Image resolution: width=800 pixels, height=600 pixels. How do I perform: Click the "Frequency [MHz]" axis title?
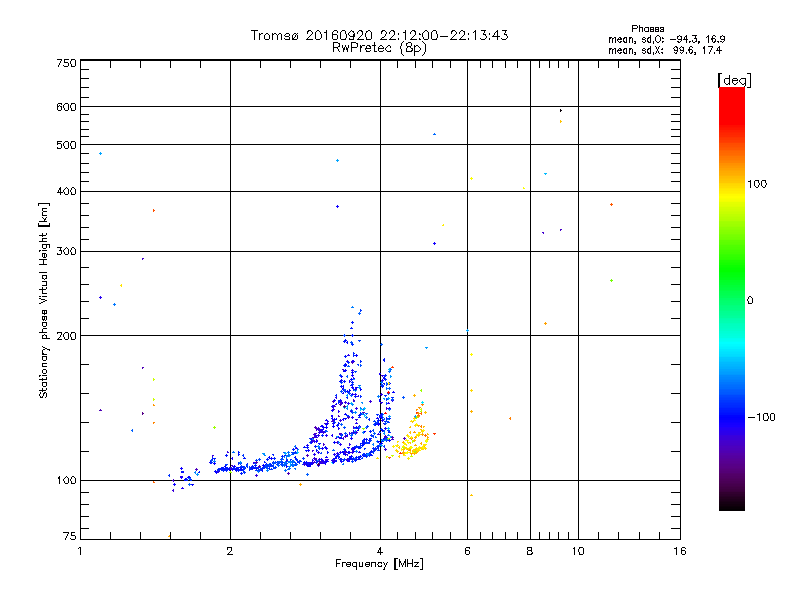[379, 564]
